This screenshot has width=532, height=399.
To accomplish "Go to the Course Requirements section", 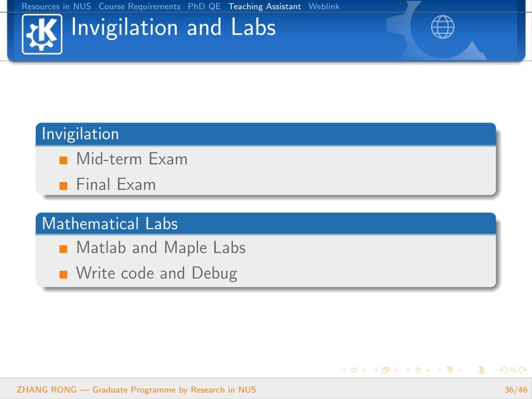I will (x=139, y=6).
